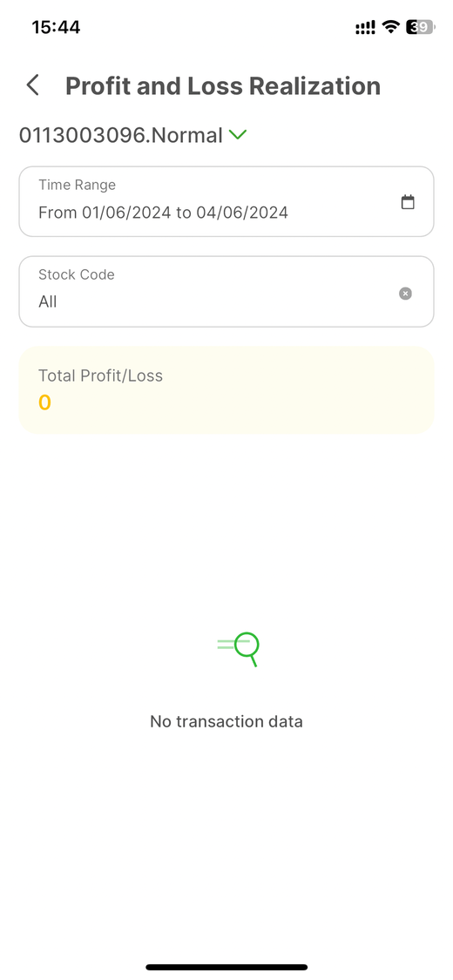Screen dimensions: 453x980
Task: Expand the green account chevron
Action: (x=238, y=134)
